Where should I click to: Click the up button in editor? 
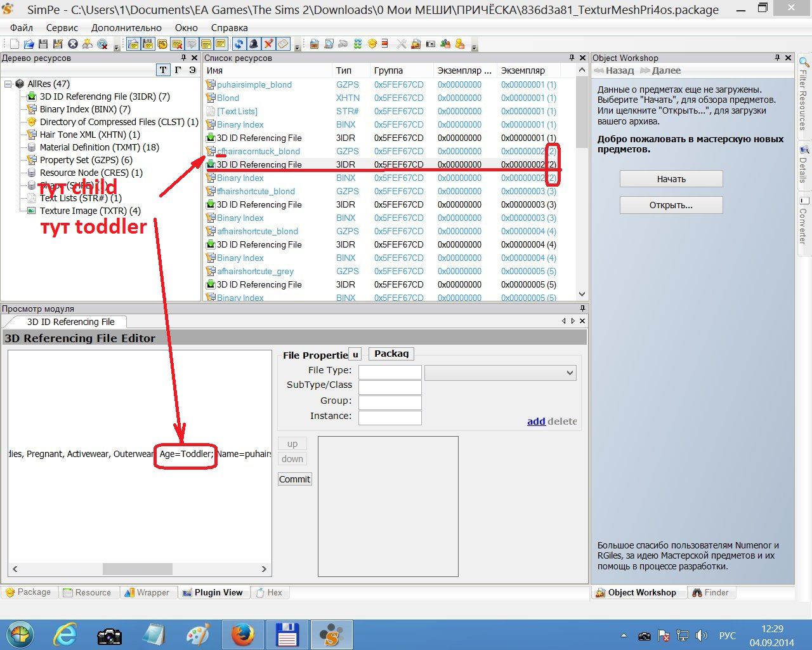point(292,444)
